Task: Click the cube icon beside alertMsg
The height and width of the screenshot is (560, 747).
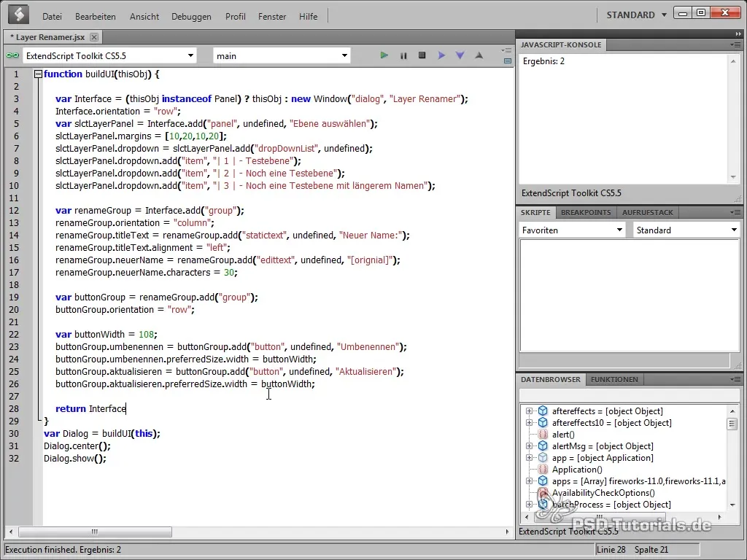Action: click(x=543, y=446)
